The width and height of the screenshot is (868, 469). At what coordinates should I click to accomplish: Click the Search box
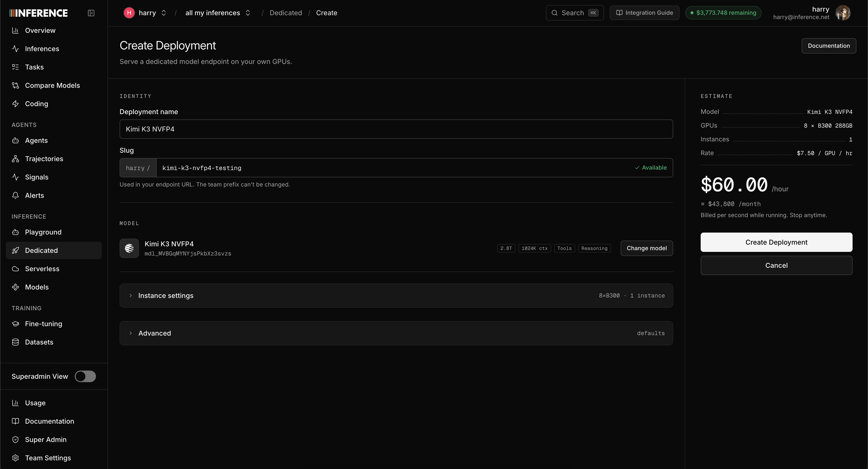click(575, 13)
